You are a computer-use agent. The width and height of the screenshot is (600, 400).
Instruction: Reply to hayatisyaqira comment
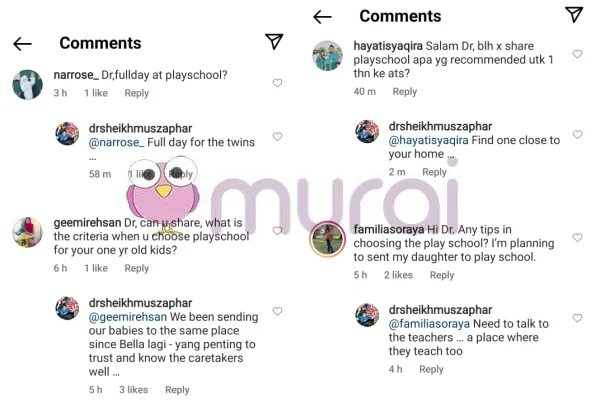[405, 91]
